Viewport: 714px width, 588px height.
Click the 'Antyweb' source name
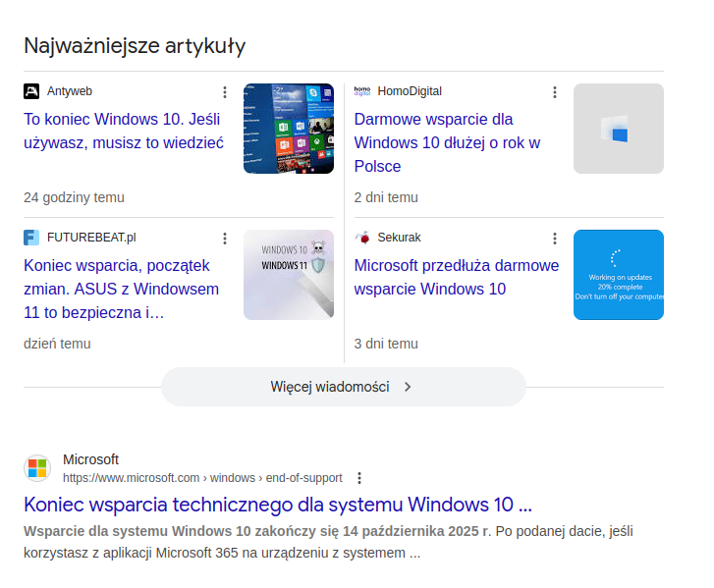pyautogui.click(x=70, y=91)
